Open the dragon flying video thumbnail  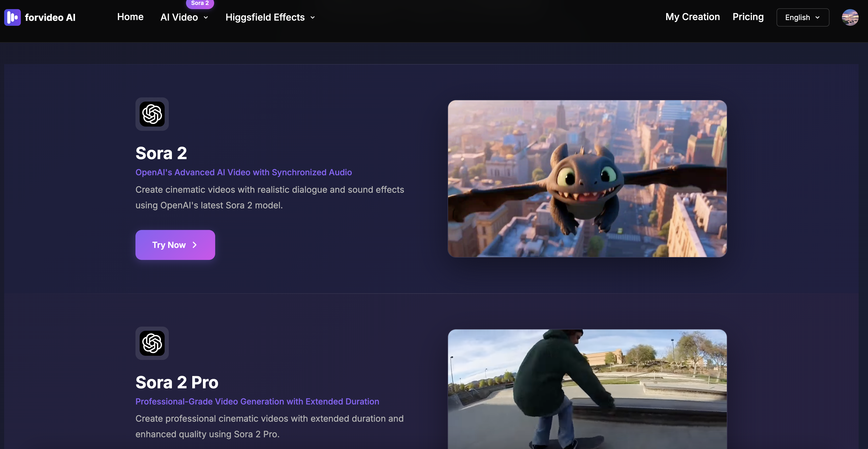[x=587, y=178]
